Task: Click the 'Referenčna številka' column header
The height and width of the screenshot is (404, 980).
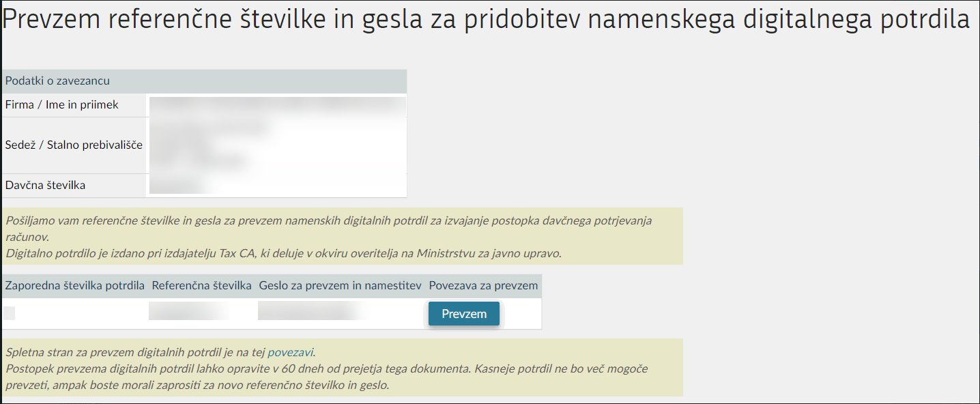Action: tap(202, 286)
